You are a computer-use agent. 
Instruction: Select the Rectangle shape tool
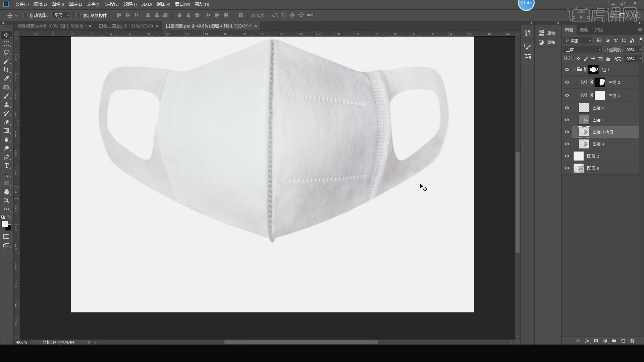pos(6,183)
